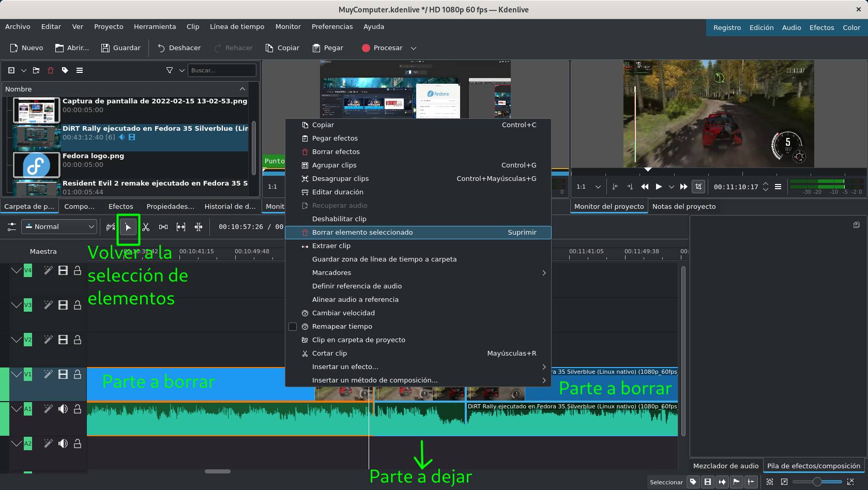Click rewind button in project monitor
Image resolution: width=868 pixels, height=490 pixels.
click(645, 187)
